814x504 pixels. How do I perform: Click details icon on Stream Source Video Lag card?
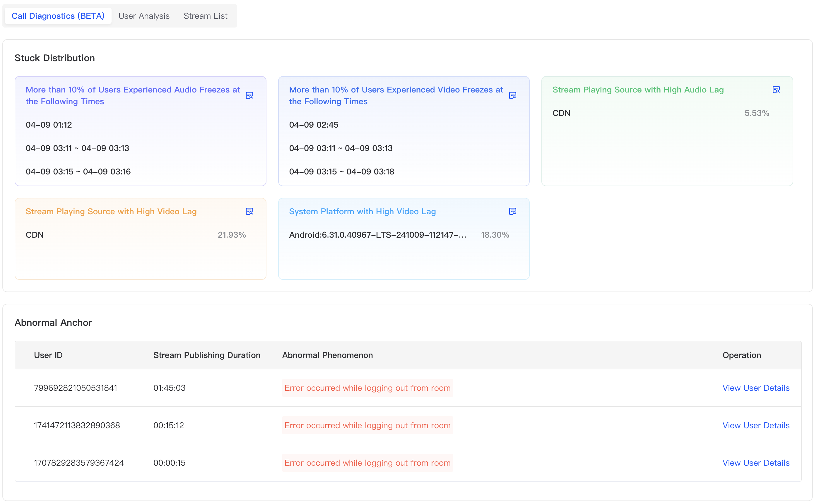click(249, 211)
